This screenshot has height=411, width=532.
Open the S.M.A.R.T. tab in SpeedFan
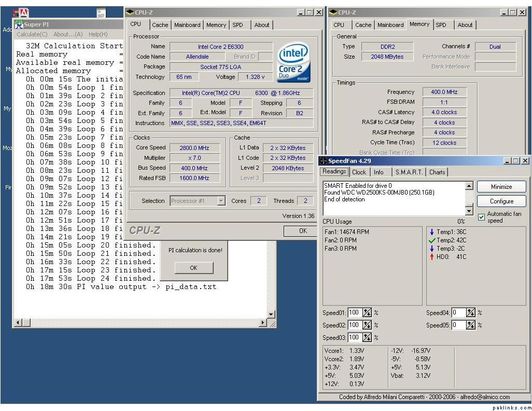[x=409, y=172]
